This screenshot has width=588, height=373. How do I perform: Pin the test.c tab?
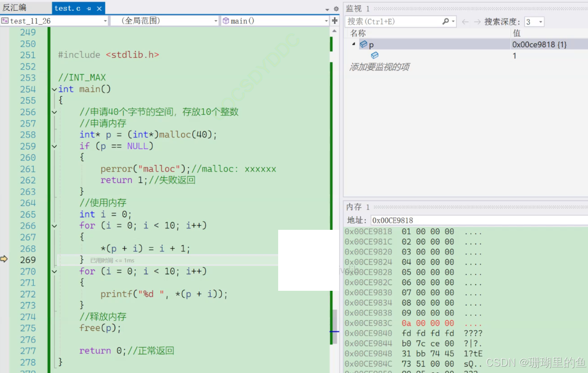point(89,8)
